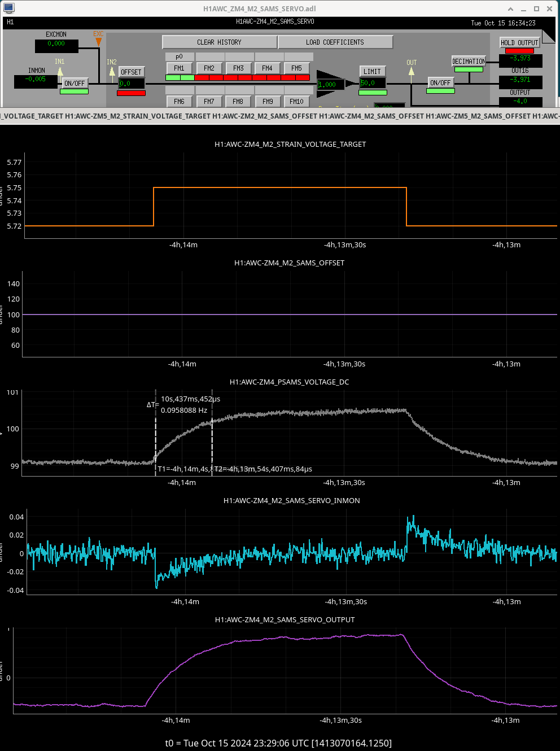Toggle the input ON/OFF switch near INMON

pyautogui.click(x=75, y=83)
